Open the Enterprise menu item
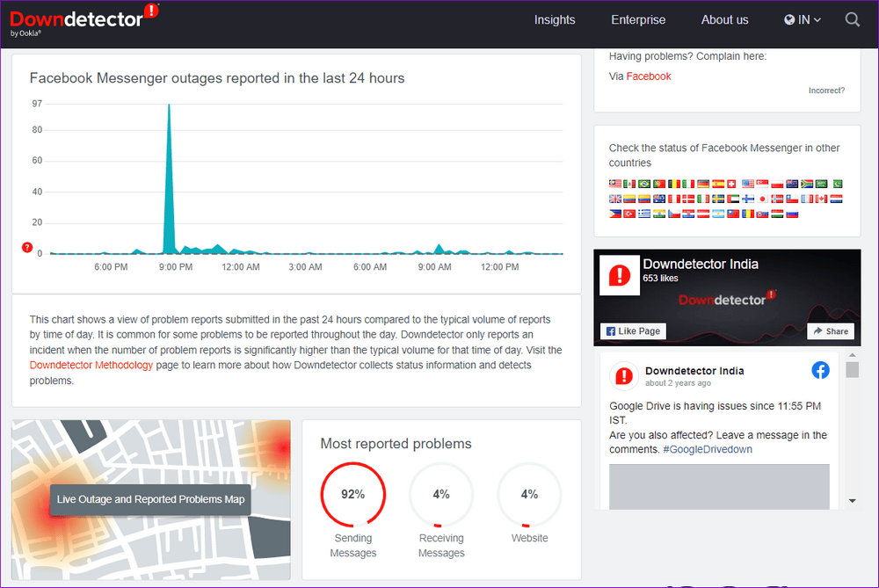 pos(638,19)
